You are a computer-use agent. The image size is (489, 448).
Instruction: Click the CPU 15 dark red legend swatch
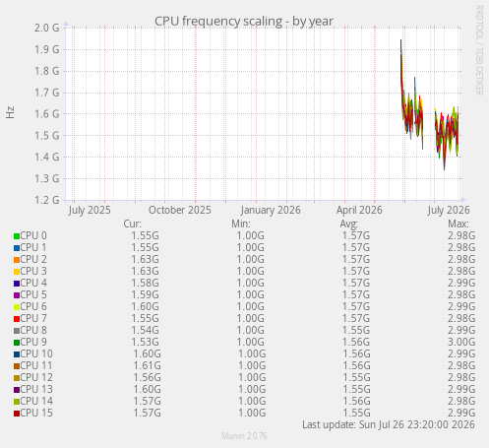[17, 414]
